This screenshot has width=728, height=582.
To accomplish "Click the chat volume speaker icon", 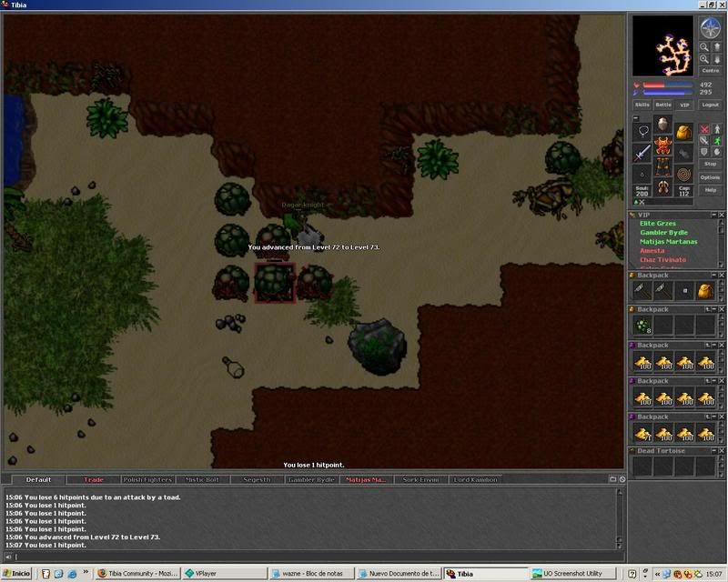I will (x=8, y=557).
